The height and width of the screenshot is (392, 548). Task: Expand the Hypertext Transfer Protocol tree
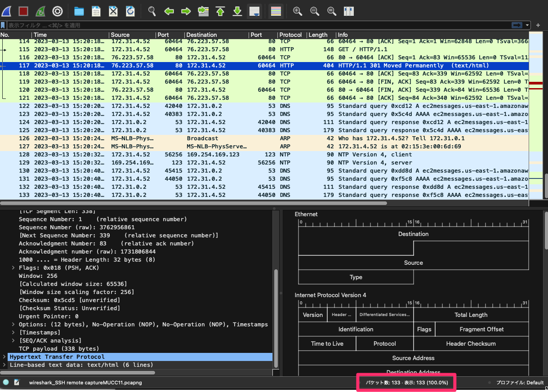[x=4, y=357]
